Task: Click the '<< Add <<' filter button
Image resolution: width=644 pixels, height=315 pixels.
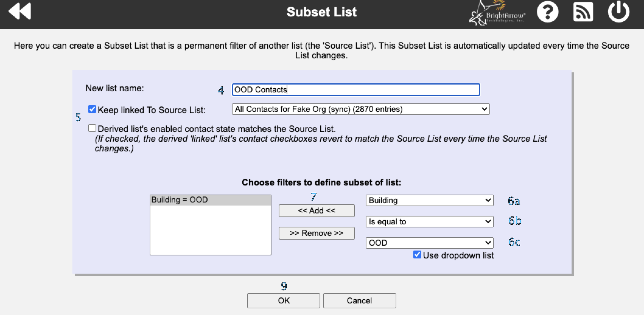Action: pos(317,210)
